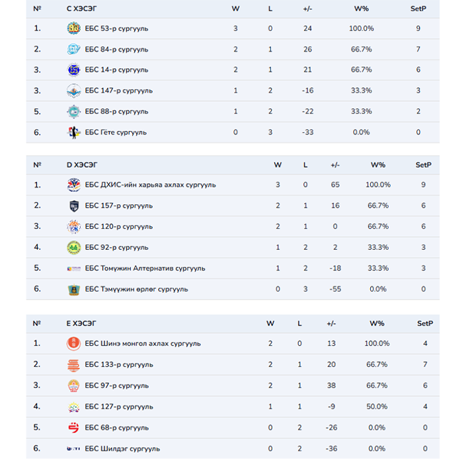This screenshot has width=476, height=476.
Task: Click the ЕБС 84-р сургууль team logo
Action: coord(73,50)
